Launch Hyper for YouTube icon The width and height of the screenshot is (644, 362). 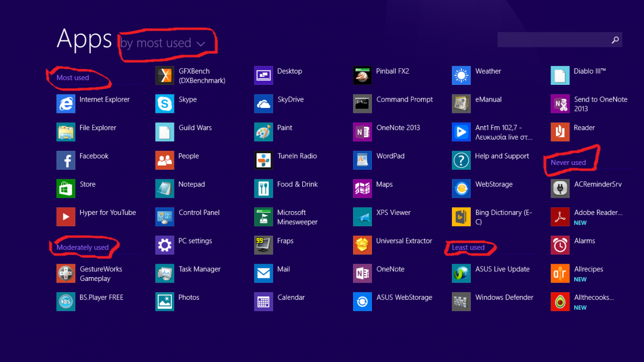click(x=65, y=217)
